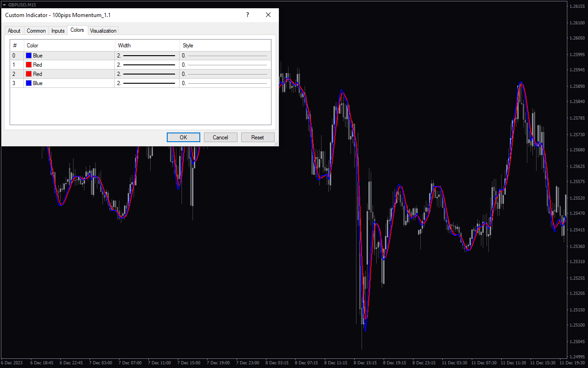Screen dimensions: 588x368
Task: Click the Color column header
Action: point(69,46)
